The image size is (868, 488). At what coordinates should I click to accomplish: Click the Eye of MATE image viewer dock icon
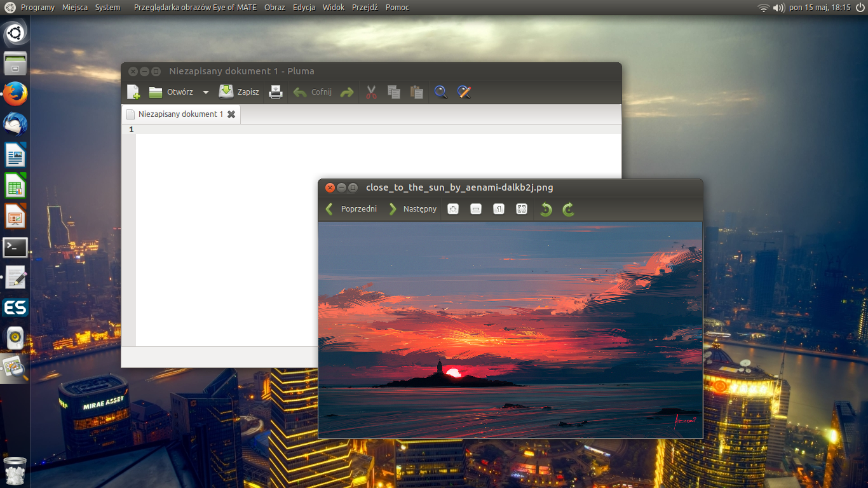point(15,369)
